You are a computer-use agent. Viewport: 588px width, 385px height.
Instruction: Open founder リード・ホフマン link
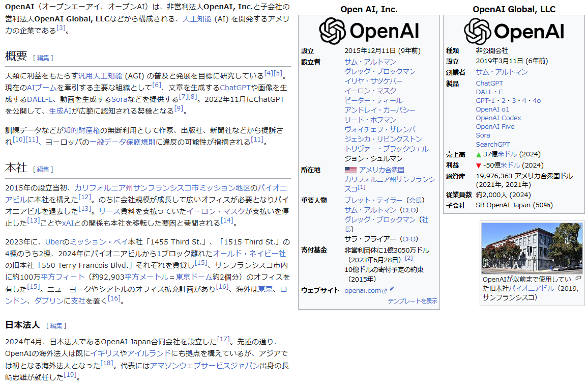(370, 120)
